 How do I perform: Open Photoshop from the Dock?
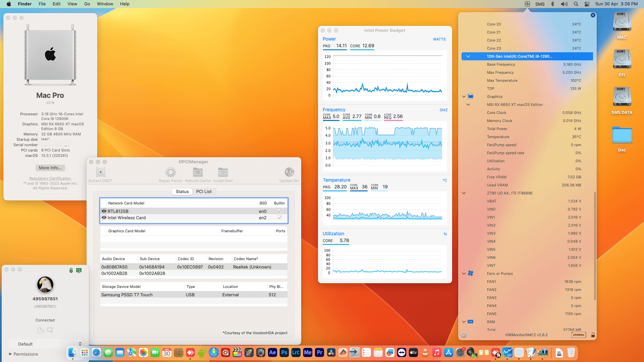click(x=284, y=352)
